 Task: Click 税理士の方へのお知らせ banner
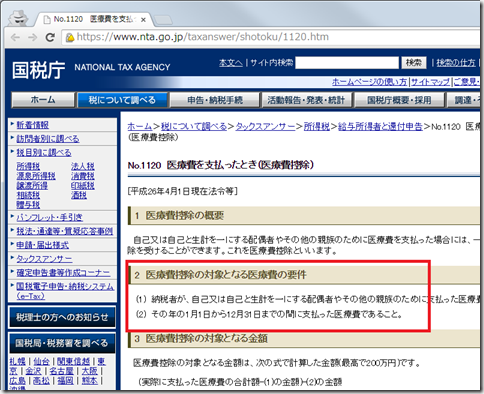coord(62,317)
